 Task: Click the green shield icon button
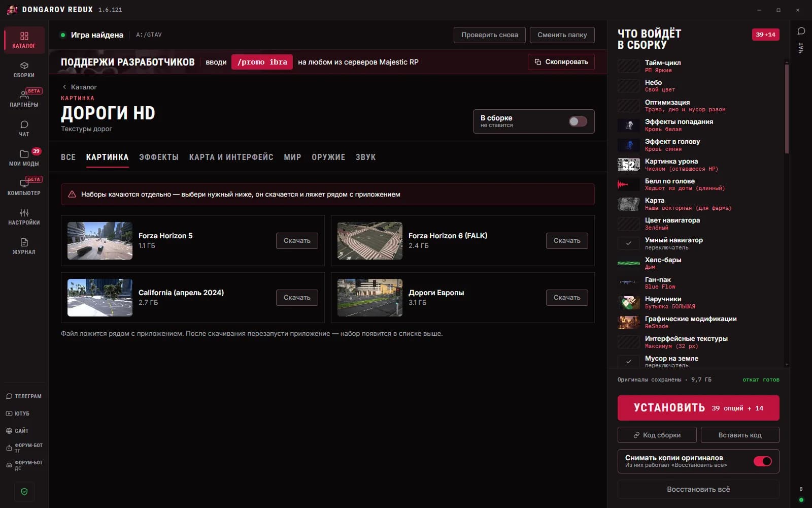(x=24, y=492)
